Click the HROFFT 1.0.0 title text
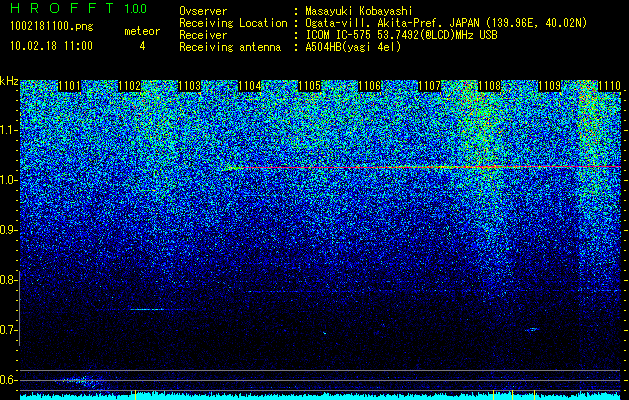Viewport: 629px width, 400px height. (x=78, y=8)
